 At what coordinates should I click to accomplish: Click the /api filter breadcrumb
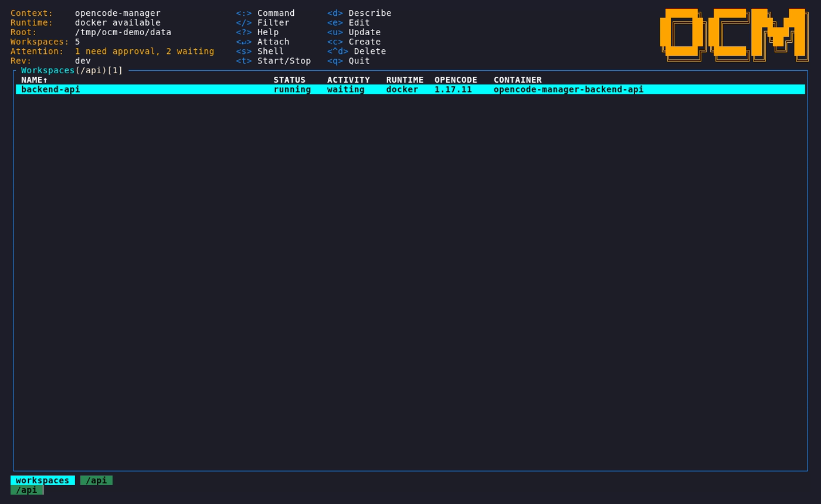(x=96, y=480)
